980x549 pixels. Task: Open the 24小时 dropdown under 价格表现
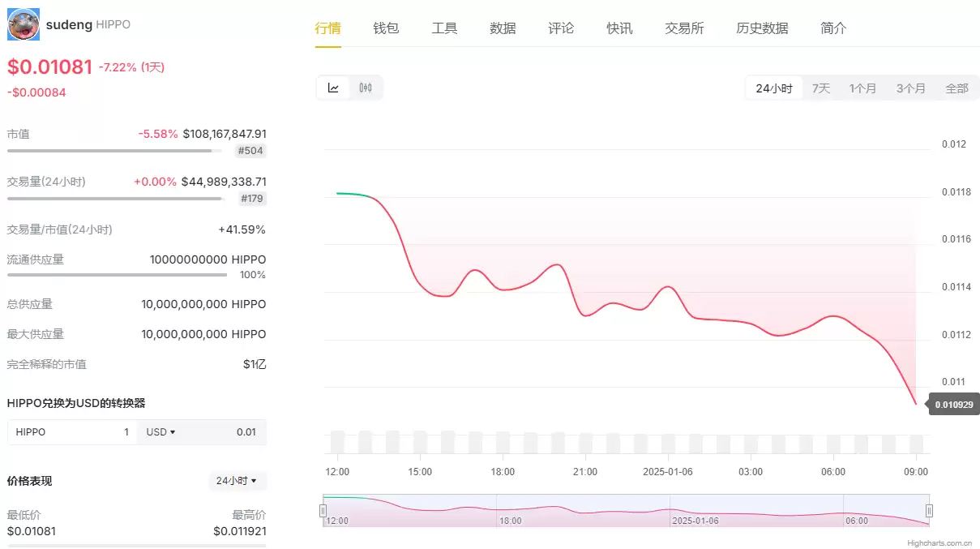(x=238, y=481)
